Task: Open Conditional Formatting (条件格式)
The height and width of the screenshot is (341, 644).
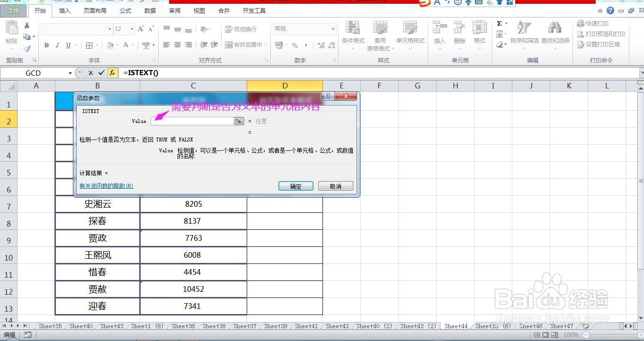Action: (353, 35)
